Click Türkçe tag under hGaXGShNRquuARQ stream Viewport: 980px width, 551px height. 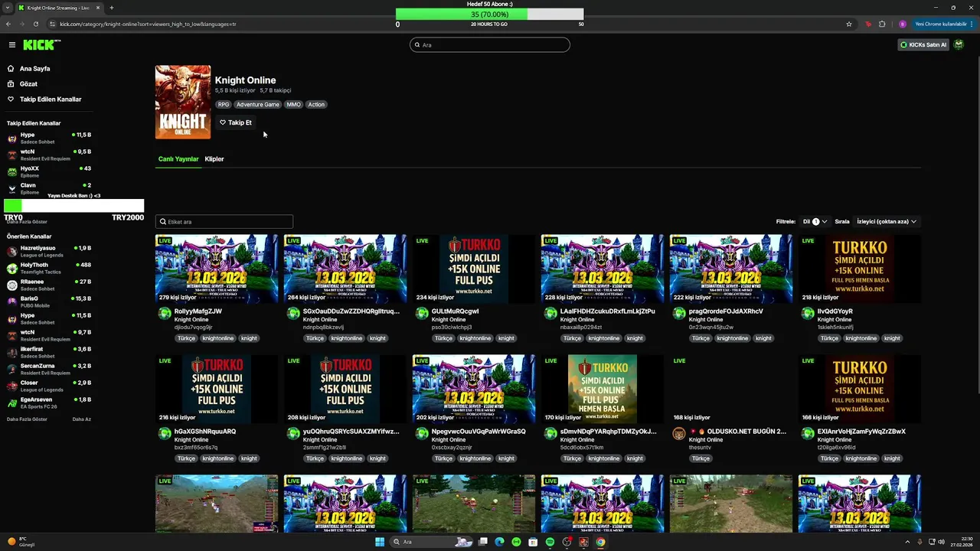click(x=186, y=459)
